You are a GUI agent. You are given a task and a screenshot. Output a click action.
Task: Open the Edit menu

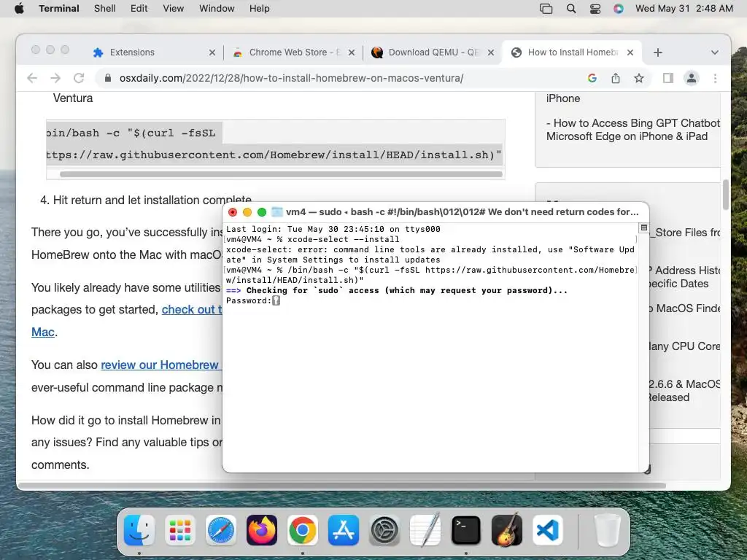[x=139, y=9]
